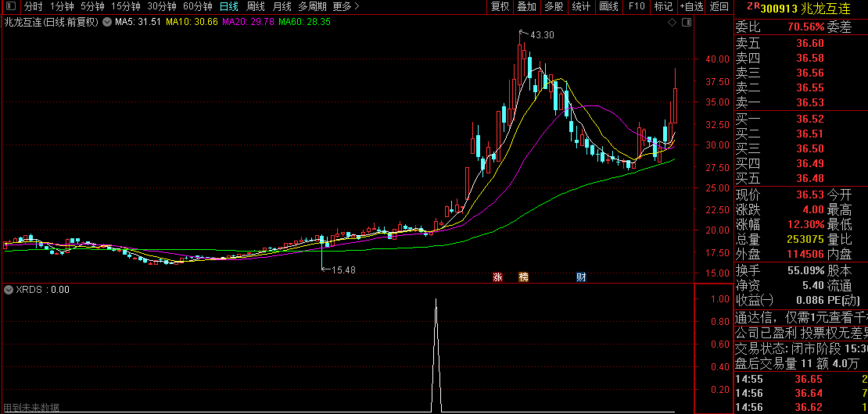This screenshot has width=868, height=414.
Task: Add stock with the +自选 button
Action: pos(691,6)
